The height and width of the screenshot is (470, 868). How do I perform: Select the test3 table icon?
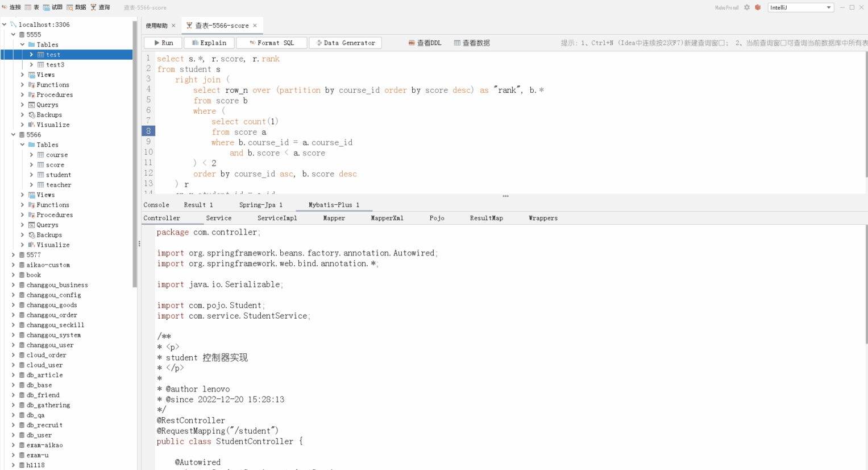(40, 65)
